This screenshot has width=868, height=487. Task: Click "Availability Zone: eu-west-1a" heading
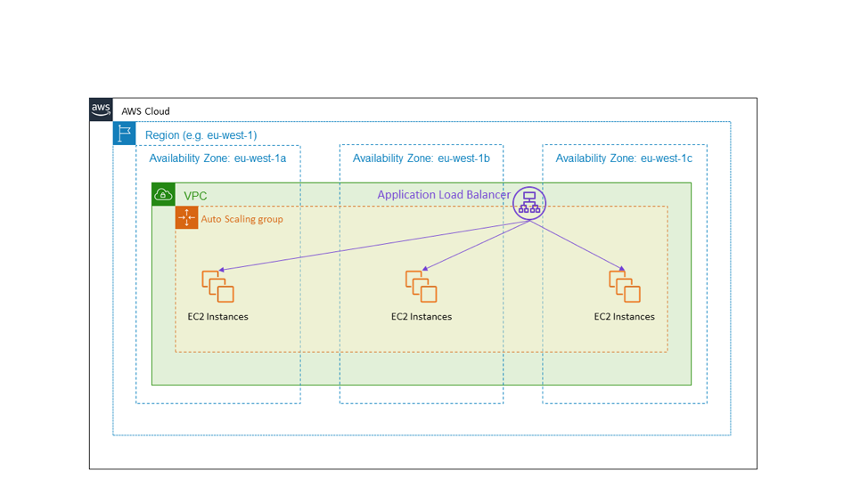(x=217, y=158)
